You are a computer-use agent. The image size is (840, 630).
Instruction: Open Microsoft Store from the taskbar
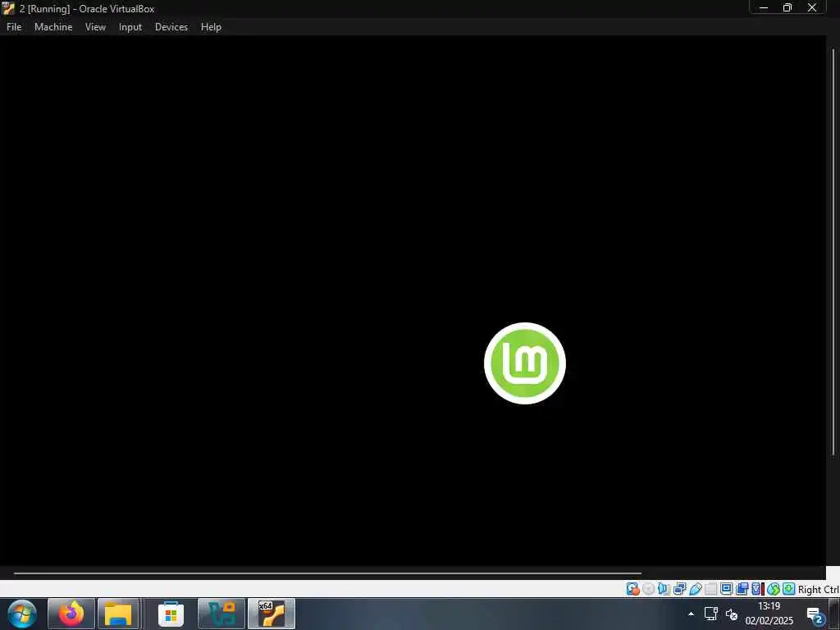171,614
